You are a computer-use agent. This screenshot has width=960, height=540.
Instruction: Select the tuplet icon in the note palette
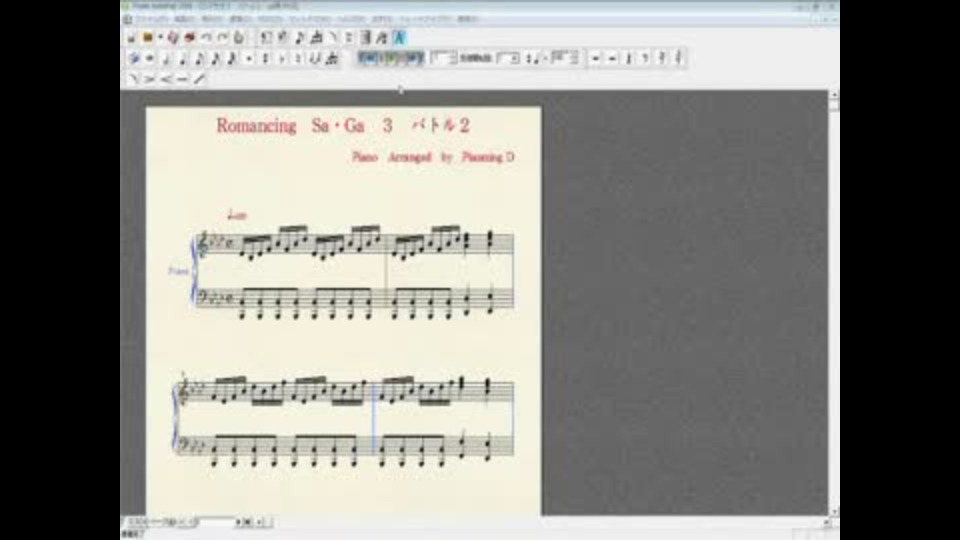point(331,59)
